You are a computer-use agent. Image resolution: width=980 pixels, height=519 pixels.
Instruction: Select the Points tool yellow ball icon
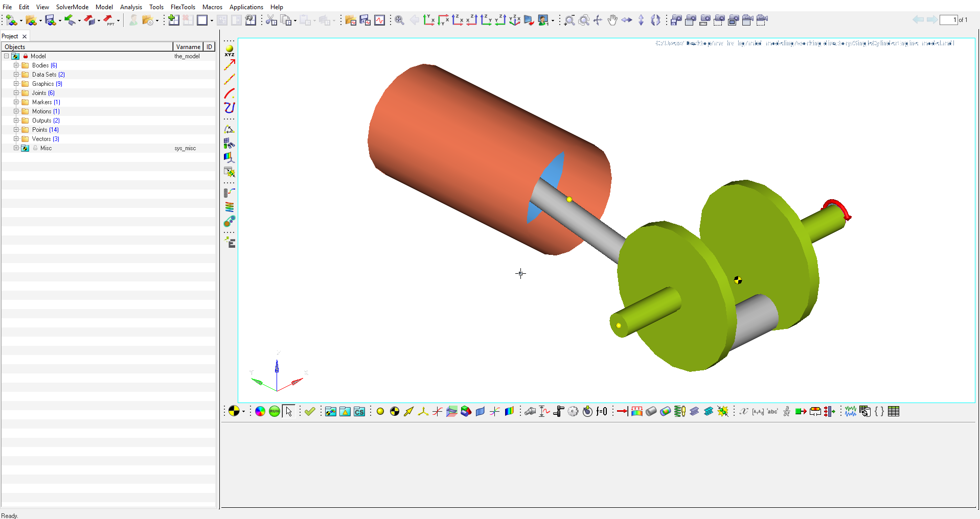click(380, 412)
